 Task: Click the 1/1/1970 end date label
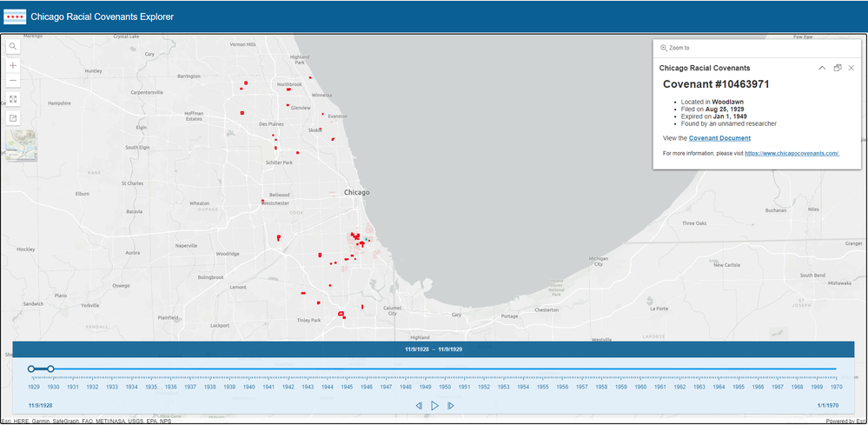coord(826,406)
